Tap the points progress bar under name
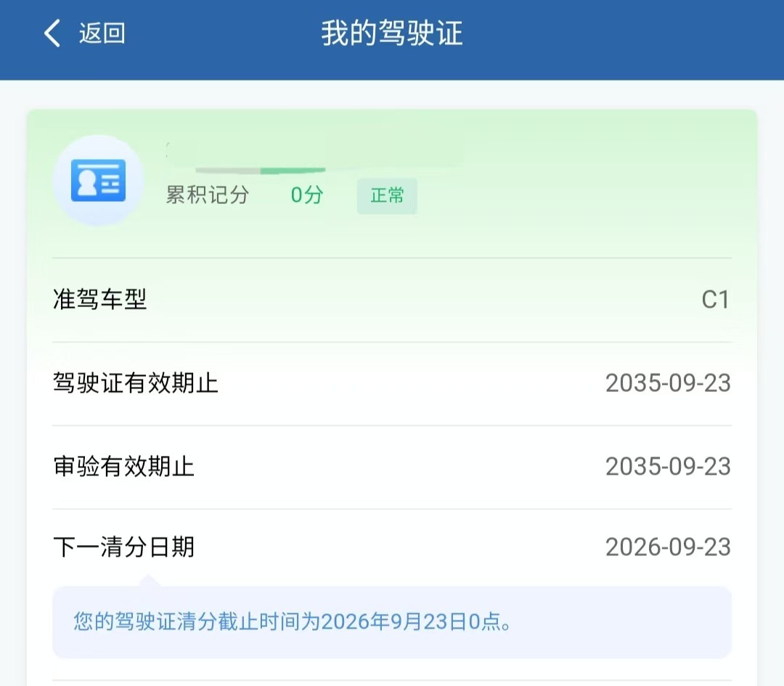 [261, 171]
